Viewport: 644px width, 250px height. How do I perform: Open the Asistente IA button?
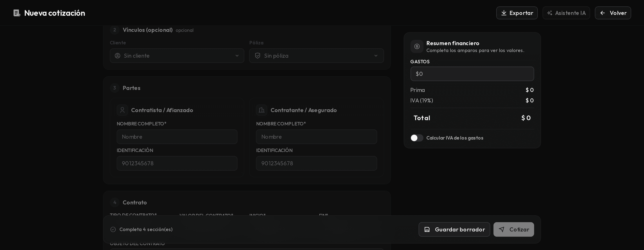point(566,13)
